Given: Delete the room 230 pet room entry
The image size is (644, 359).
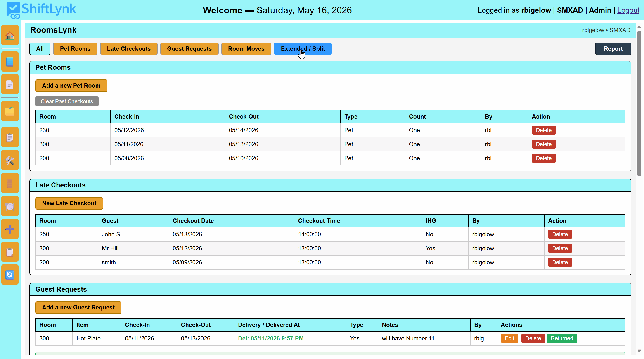Looking at the screenshot, I should 544,130.
